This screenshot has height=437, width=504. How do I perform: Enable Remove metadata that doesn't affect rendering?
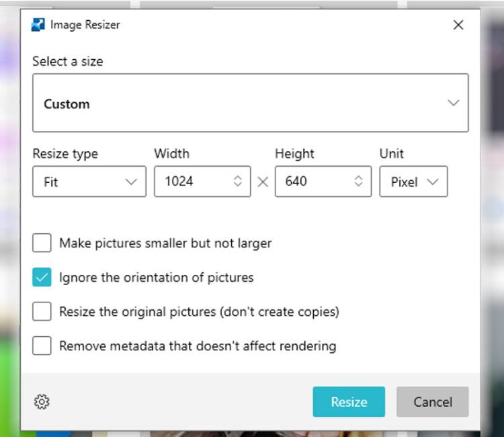coord(42,346)
